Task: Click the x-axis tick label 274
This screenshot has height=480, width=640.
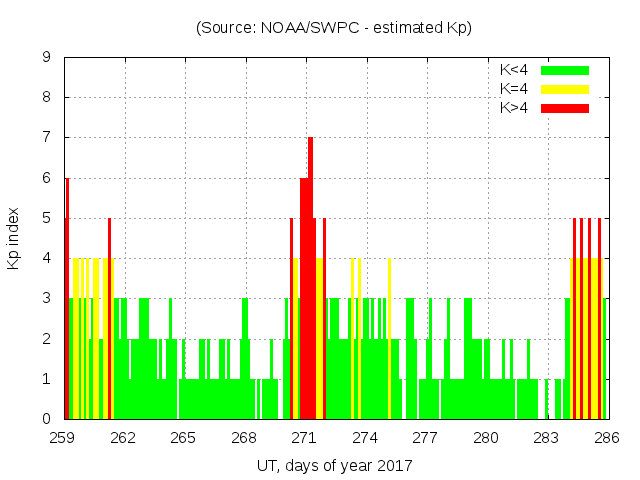Action: click(x=365, y=438)
